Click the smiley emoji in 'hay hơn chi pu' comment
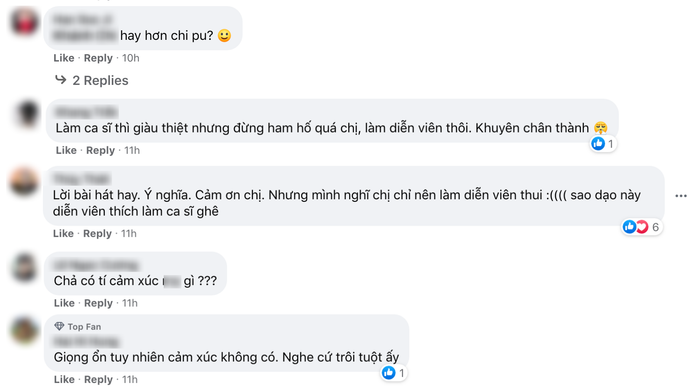Viewport: 700px width, 389px height. point(225,36)
